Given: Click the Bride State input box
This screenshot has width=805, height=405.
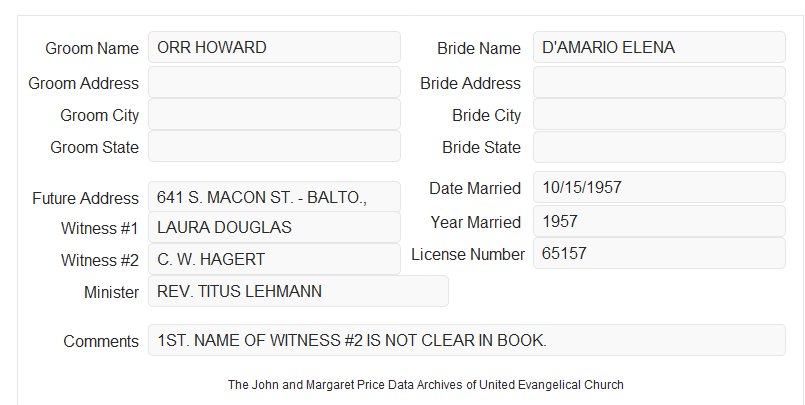Looking at the screenshot, I should [659, 147].
